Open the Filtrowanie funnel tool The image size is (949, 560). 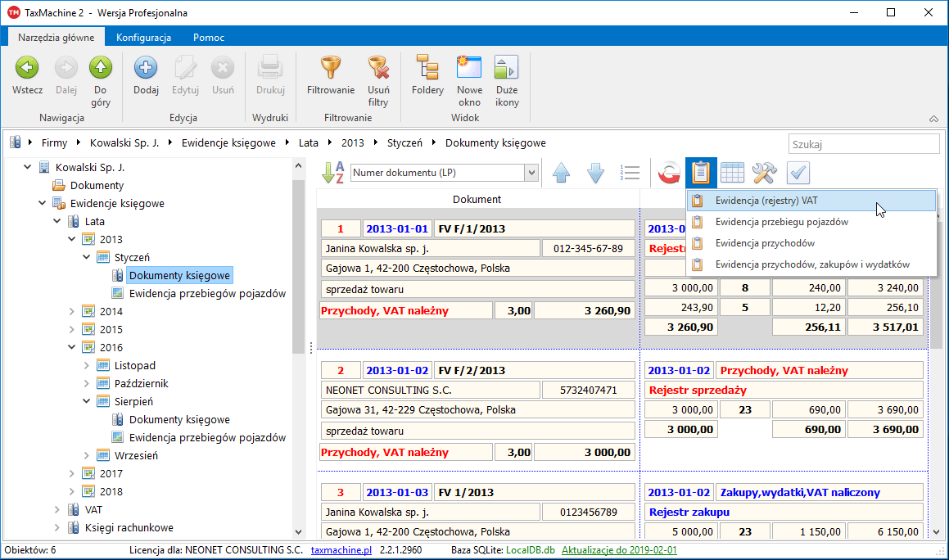point(330,68)
